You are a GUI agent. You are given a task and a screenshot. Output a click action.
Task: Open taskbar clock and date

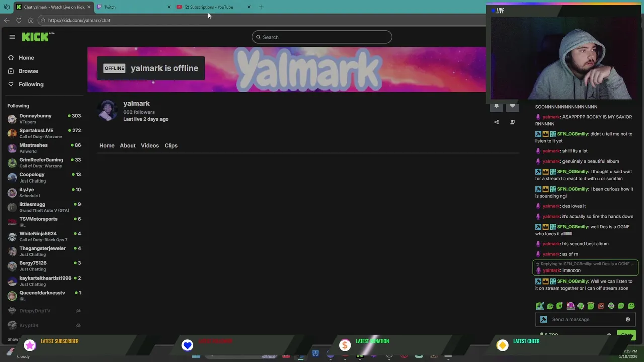pyautogui.click(x=630, y=354)
